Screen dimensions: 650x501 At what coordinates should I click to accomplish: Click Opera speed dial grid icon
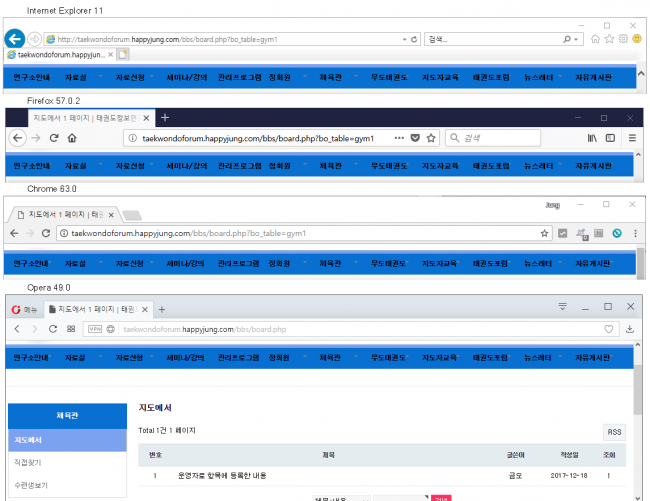pos(71,329)
